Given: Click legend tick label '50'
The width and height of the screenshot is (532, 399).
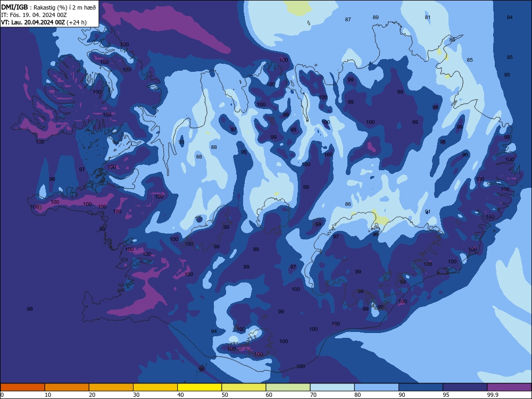Looking at the screenshot, I should pyautogui.click(x=225, y=395).
